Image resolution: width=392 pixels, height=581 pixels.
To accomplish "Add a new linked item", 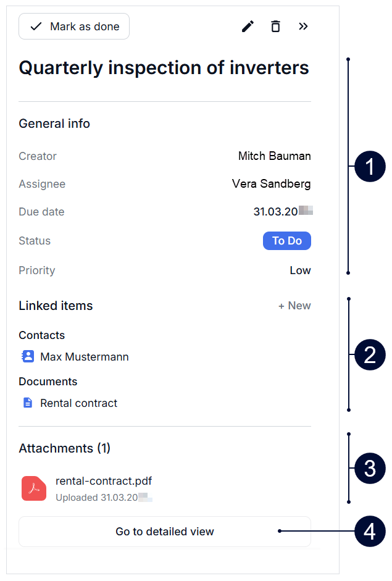I will pyautogui.click(x=294, y=306).
